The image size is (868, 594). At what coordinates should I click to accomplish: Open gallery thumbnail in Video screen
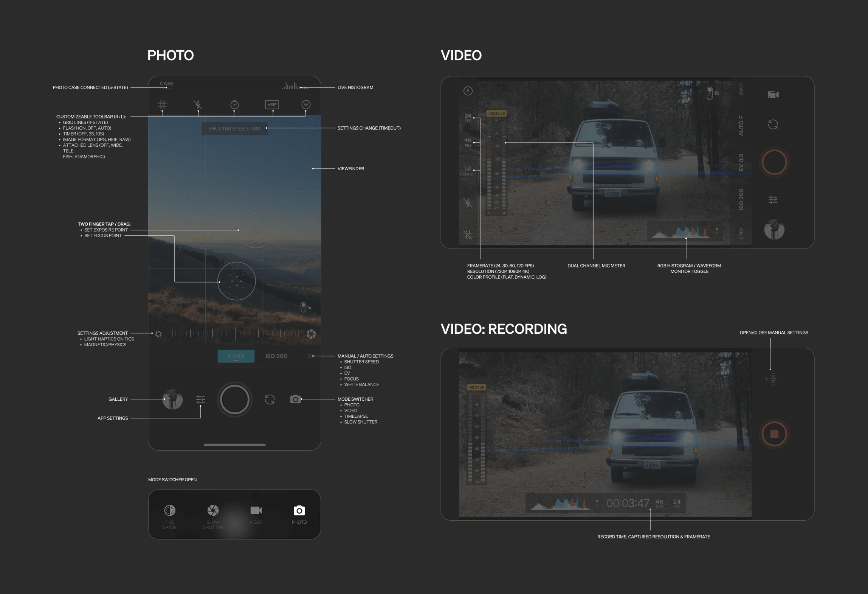(774, 229)
